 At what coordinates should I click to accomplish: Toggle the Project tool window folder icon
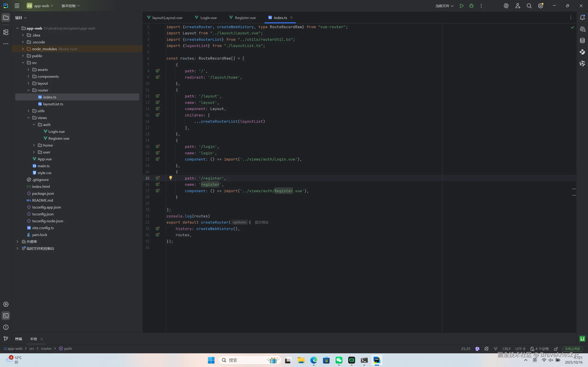point(6,17)
